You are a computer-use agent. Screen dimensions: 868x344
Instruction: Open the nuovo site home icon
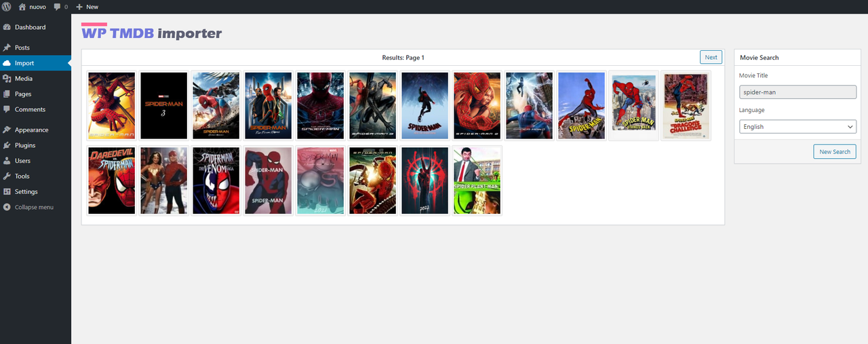point(22,7)
